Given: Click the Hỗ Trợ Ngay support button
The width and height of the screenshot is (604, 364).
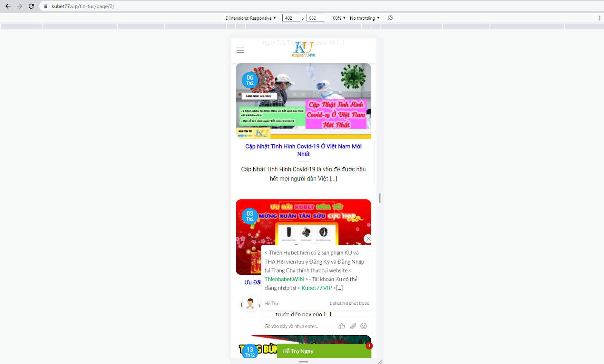Looking at the screenshot, I should pos(324,351).
